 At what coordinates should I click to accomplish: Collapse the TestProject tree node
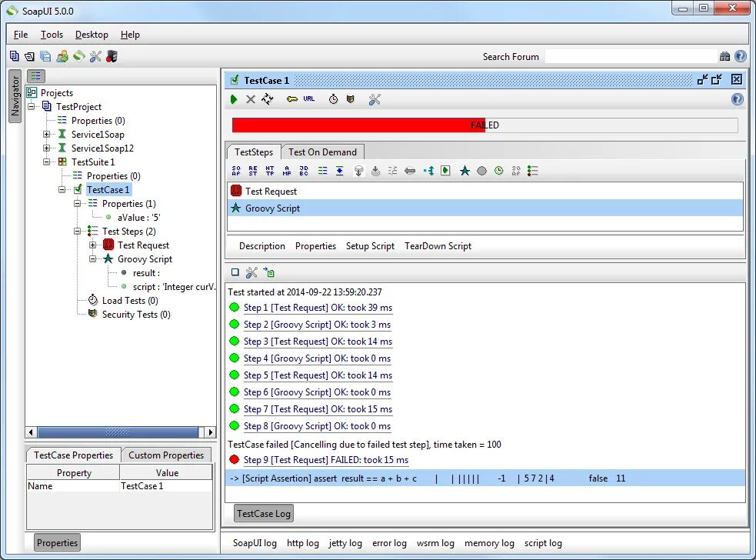(x=32, y=106)
